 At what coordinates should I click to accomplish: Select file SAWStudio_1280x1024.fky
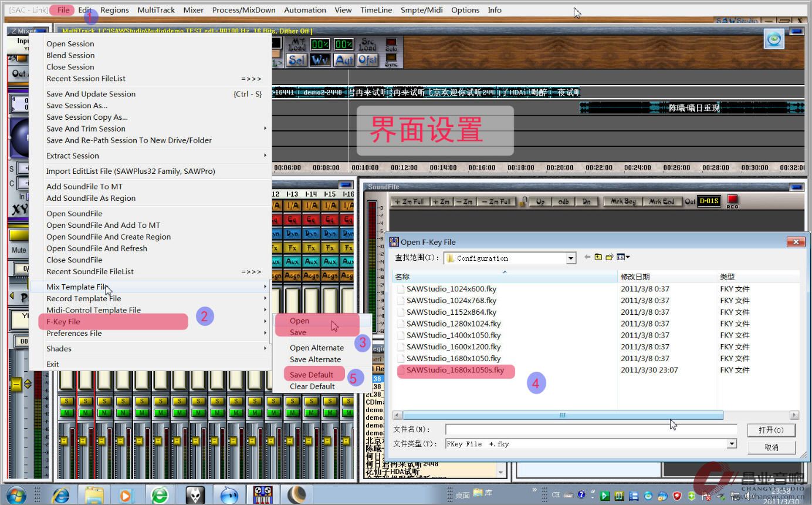tap(454, 324)
